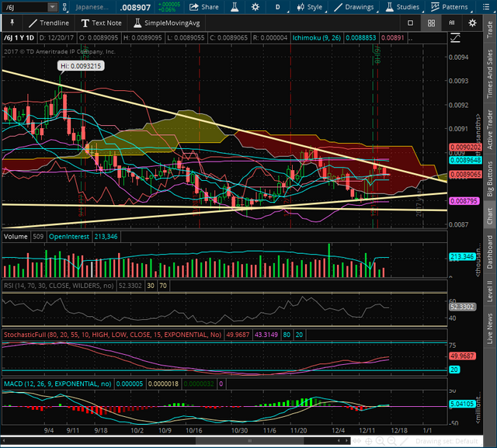The width and height of the screenshot is (497, 448).
Task: Open the Live News sidebar tab
Action: (490, 328)
